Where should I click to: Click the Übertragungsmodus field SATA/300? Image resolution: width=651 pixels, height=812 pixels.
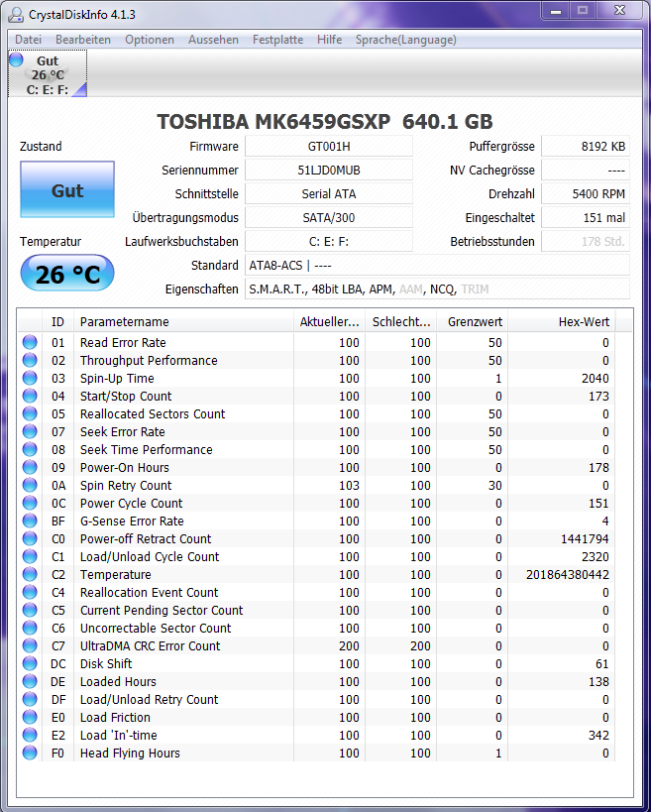329,217
